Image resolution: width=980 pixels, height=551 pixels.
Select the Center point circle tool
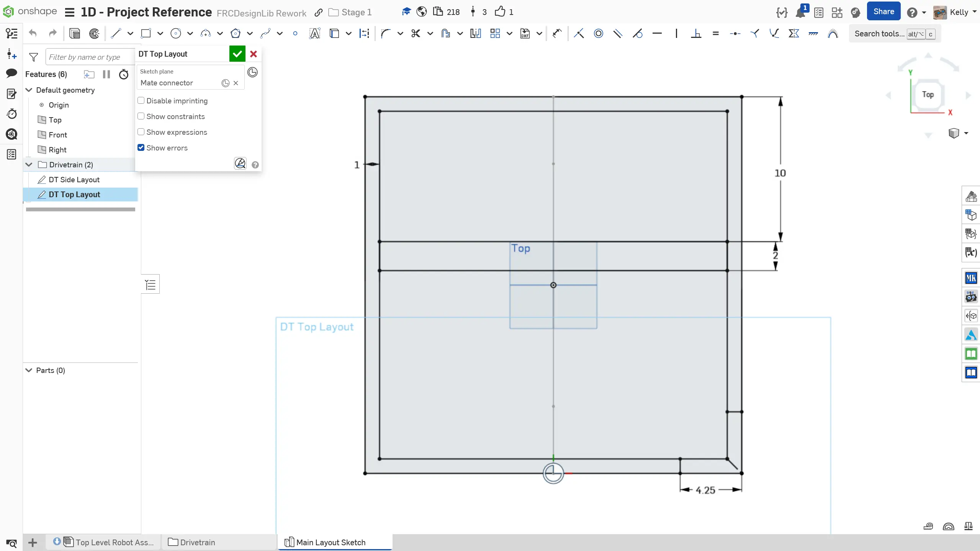(x=176, y=34)
